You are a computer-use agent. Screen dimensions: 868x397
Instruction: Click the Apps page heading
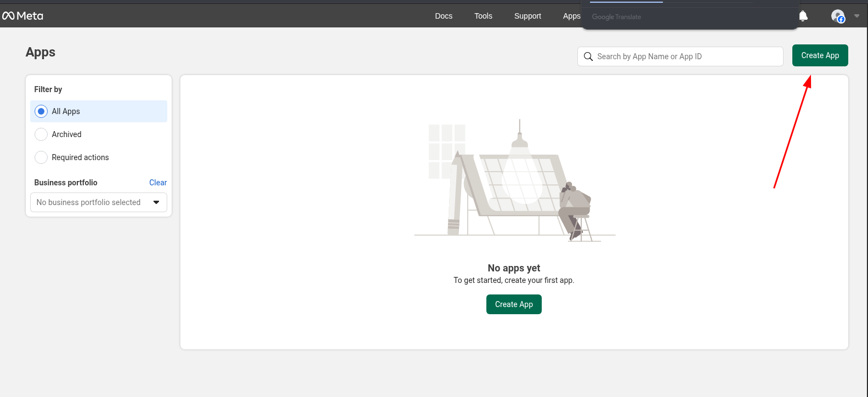tap(41, 52)
